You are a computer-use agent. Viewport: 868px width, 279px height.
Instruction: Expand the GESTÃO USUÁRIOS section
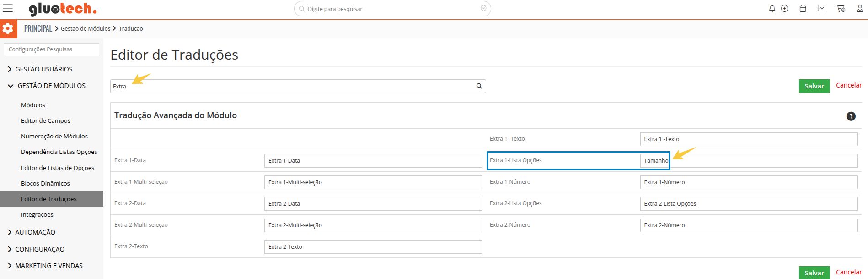[x=43, y=69]
